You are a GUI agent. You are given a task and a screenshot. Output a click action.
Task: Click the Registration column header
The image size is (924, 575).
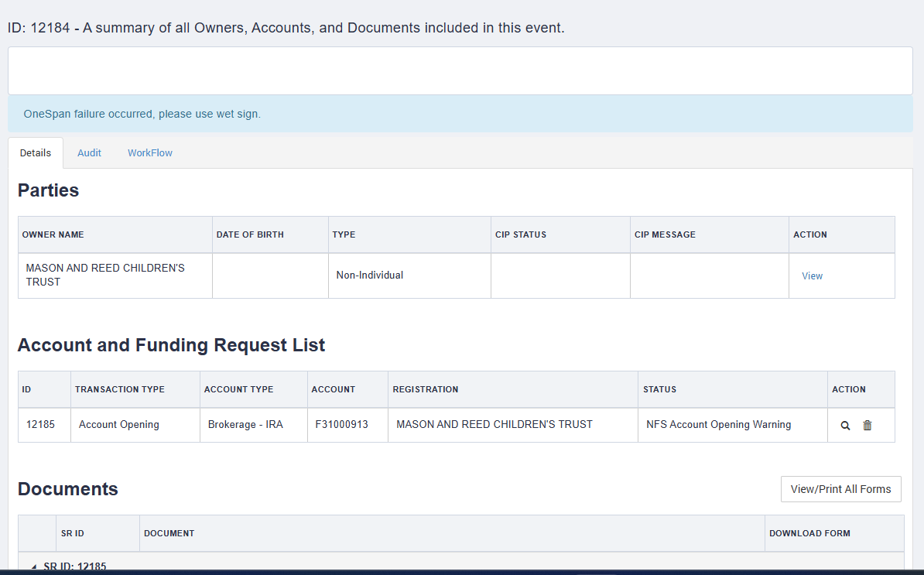[426, 389]
